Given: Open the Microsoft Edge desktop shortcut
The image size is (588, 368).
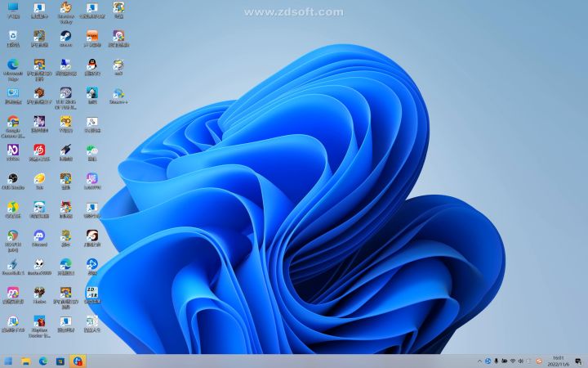Looking at the screenshot, I should (13, 70).
